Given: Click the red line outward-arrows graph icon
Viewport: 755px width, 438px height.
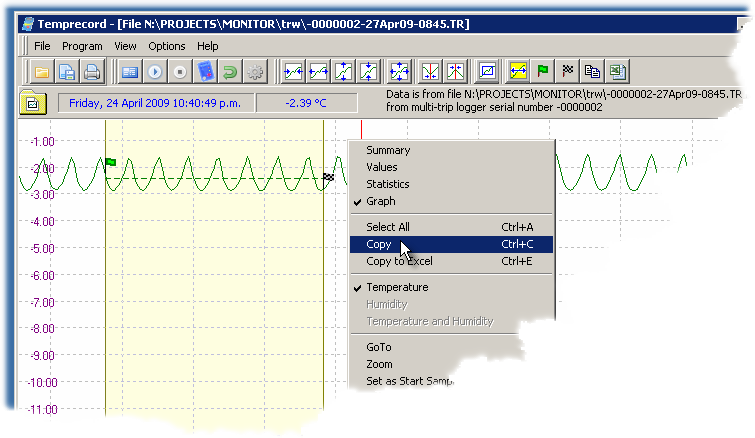Looking at the screenshot, I should (x=455, y=72).
